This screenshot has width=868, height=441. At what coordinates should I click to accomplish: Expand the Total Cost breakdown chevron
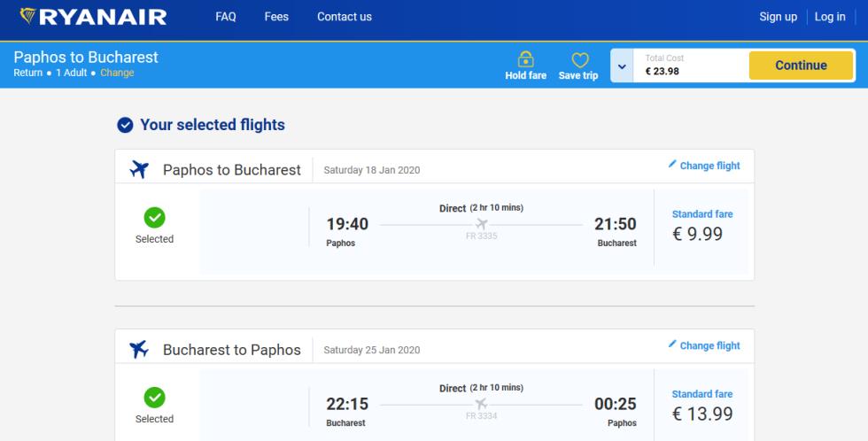622,66
